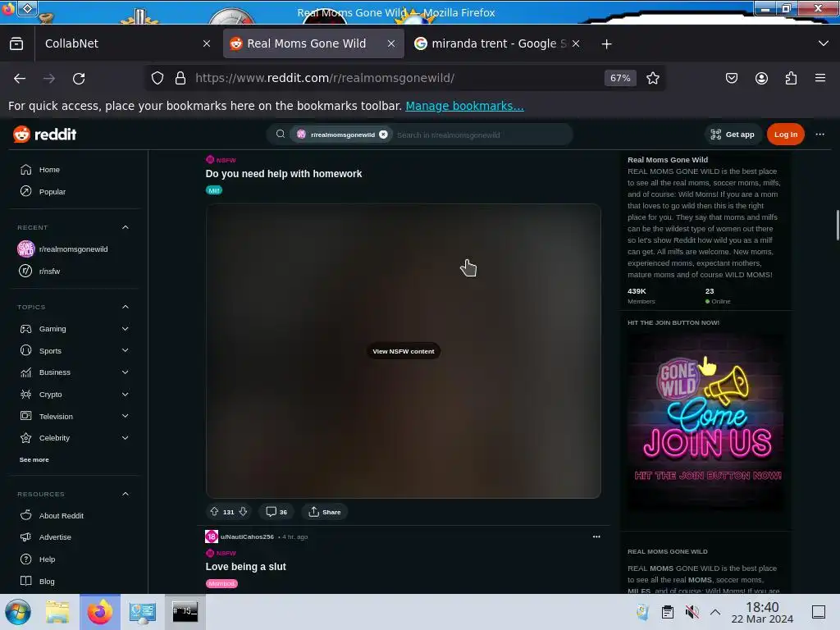This screenshot has width=840, height=630.
Task: Share the homework post
Action: 325,512
